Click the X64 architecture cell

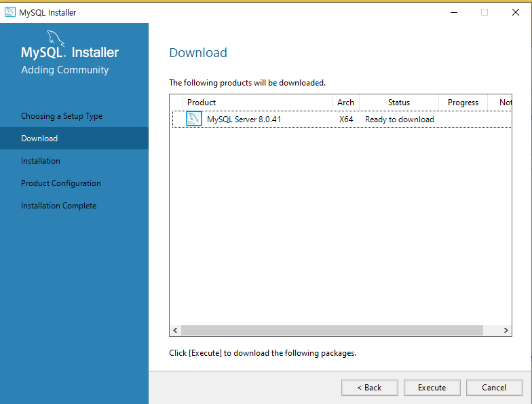pos(346,120)
